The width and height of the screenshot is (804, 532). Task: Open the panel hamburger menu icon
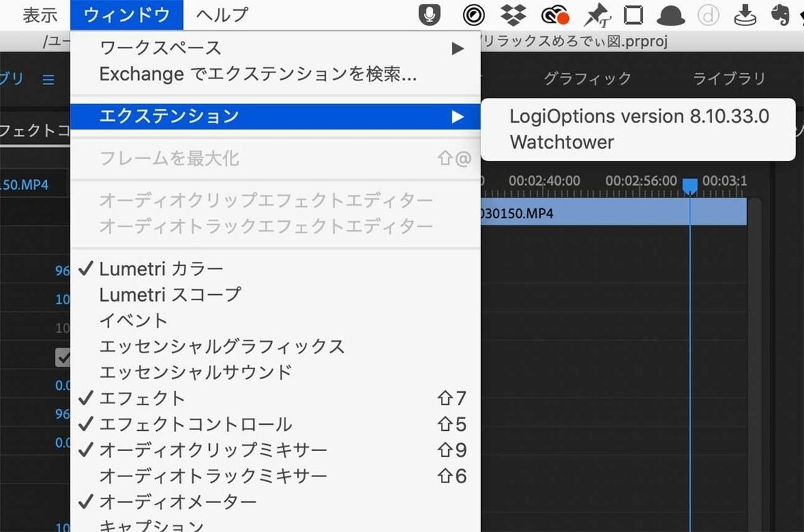[x=48, y=78]
